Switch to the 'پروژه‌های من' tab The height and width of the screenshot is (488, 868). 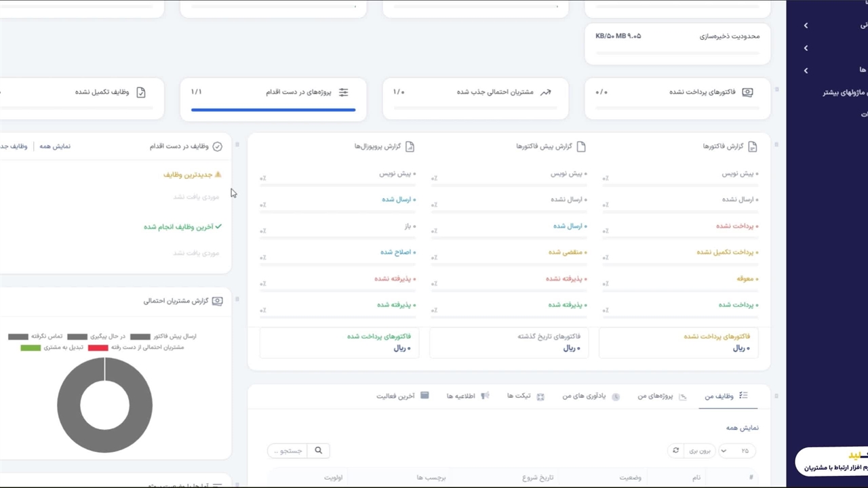654,396
